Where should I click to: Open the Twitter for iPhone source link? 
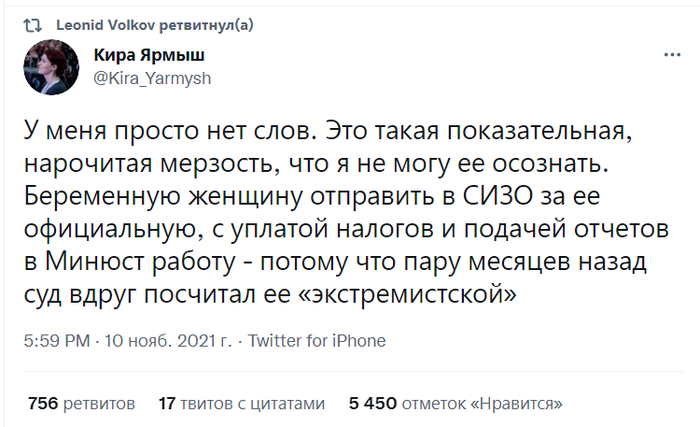click(316, 341)
